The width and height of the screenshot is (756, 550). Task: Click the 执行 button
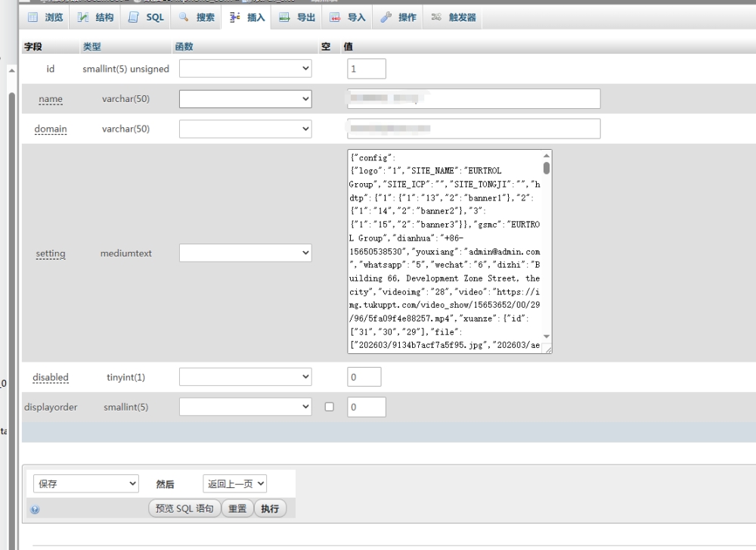(x=270, y=508)
